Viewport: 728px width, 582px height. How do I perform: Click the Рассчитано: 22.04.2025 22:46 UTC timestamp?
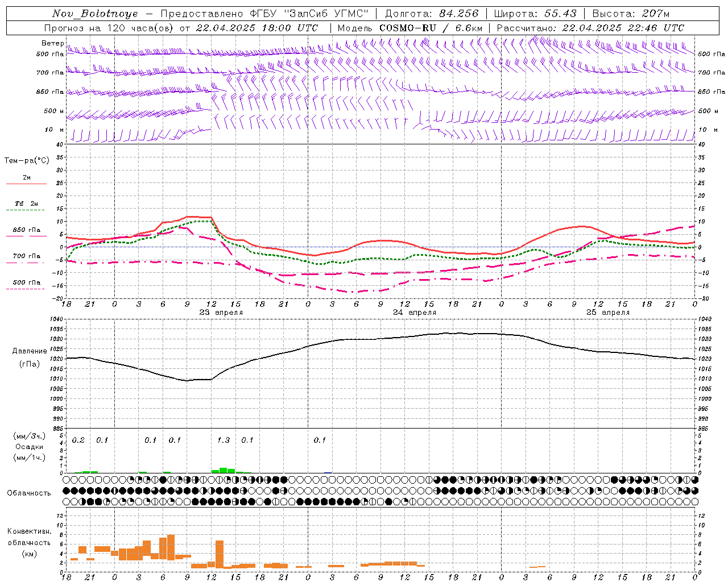click(x=590, y=28)
